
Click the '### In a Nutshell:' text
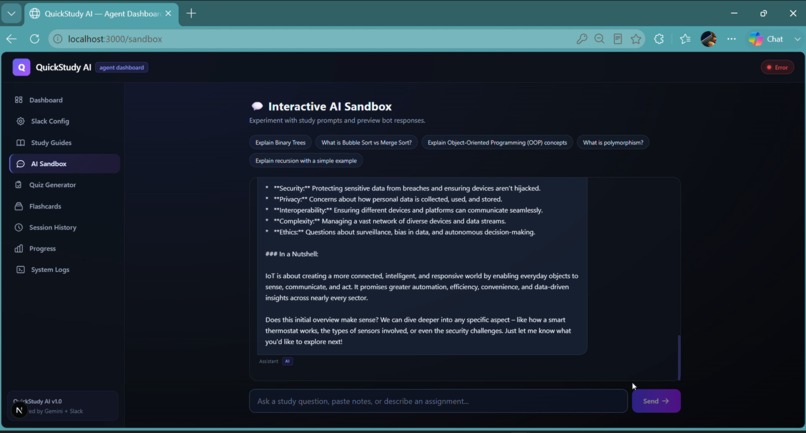click(x=291, y=254)
